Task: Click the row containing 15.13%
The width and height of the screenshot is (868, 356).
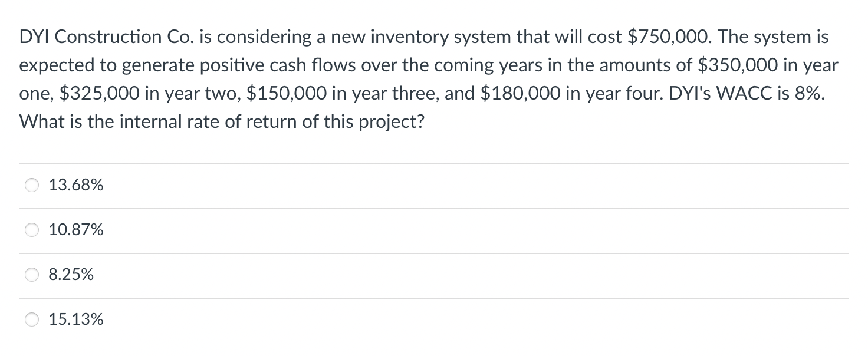Action: [236, 319]
